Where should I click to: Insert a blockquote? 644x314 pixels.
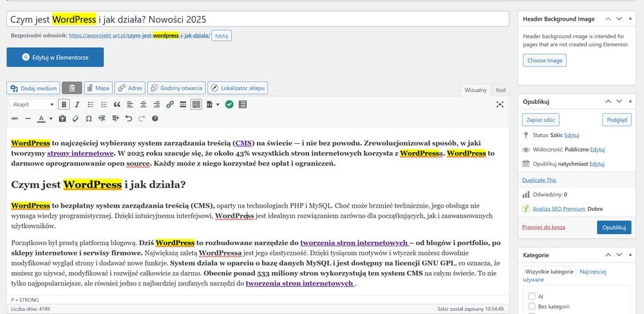[x=117, y=104]
